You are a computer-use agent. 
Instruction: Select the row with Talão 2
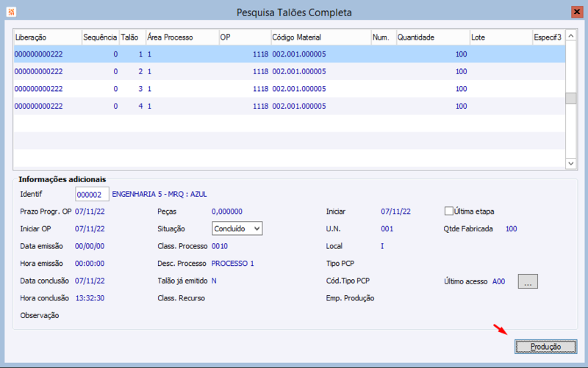(x=290, y=71)
